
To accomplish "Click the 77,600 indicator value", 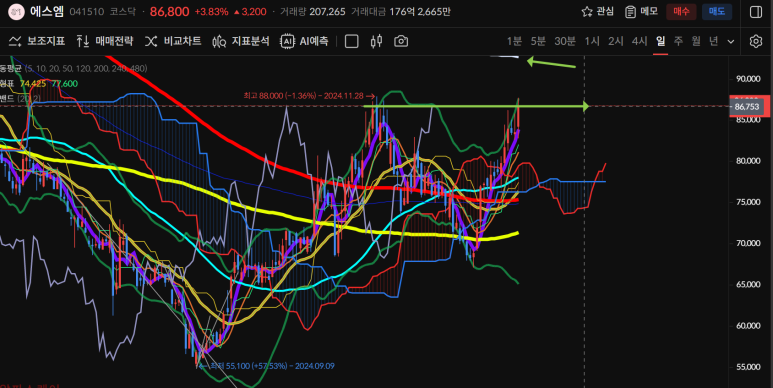I will point(65,84).
